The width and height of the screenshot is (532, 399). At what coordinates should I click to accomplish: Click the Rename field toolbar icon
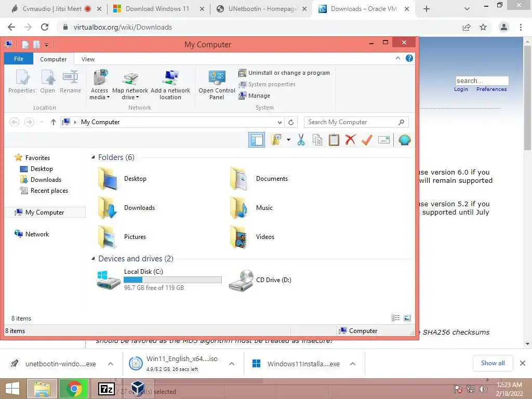pyautogui.click(x=384, y=140)
